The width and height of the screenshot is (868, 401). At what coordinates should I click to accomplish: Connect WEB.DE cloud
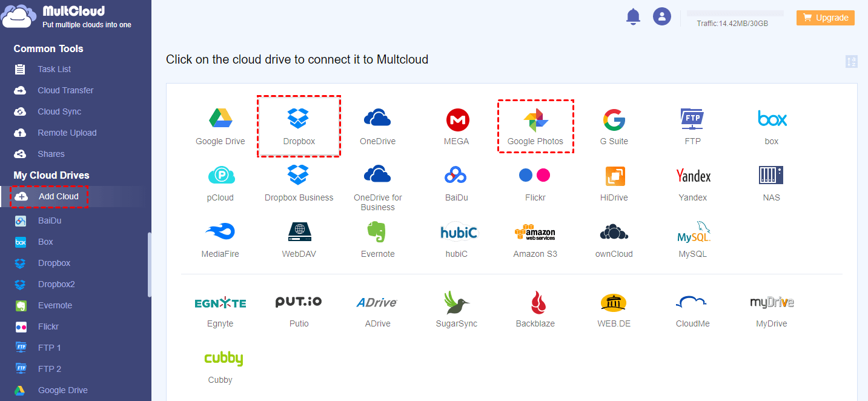[x=613, y=303]
